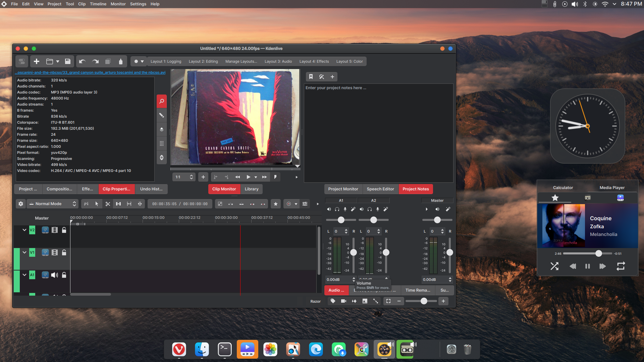644x362 pixels.
Task: Open the clip monitor 1:1 zoom dropdown
Action: click(184, 177)
